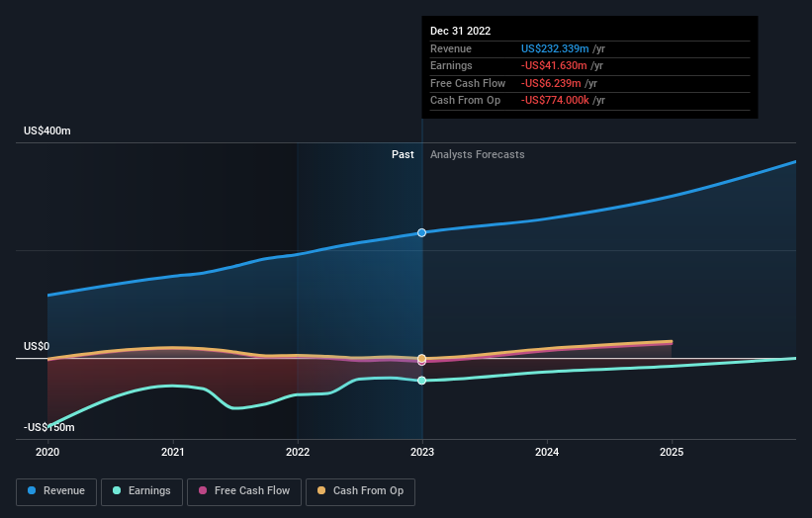
Task: Toggle the Cash From Op legend button
Action: click(360, 491)
